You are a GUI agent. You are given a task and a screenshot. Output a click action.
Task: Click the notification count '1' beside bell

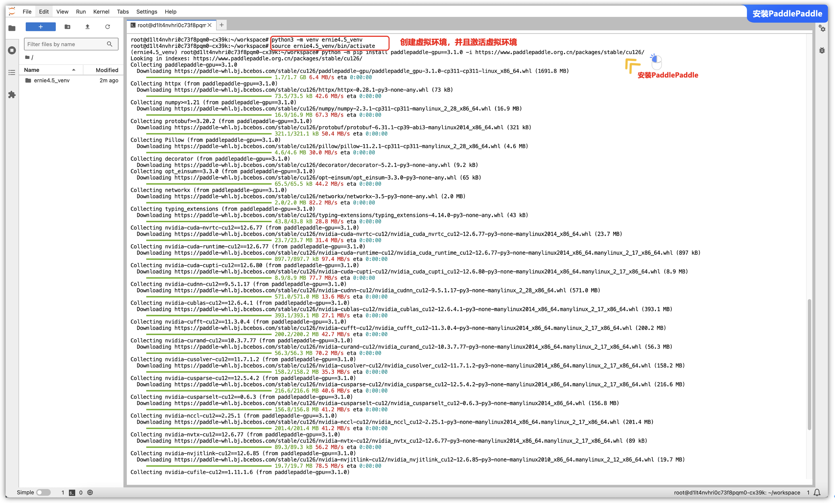pyautogui.click(x=808, y=492)
